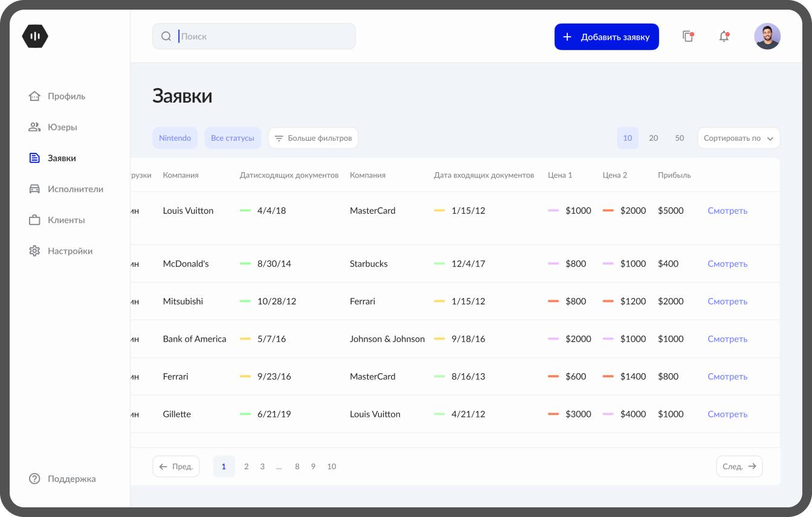Click Смотреть in the $600 price row
812x517 pixels.
(727, 376)
